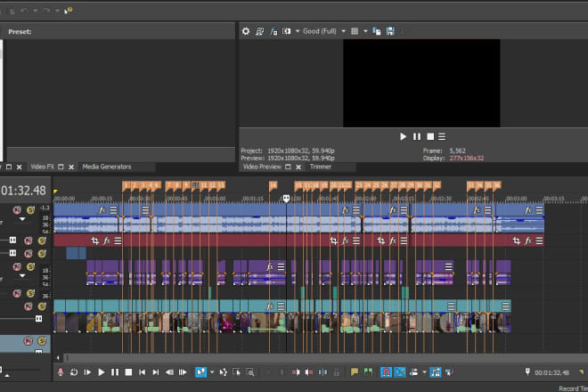Click the Trim End icon

(x=309, y=372)
